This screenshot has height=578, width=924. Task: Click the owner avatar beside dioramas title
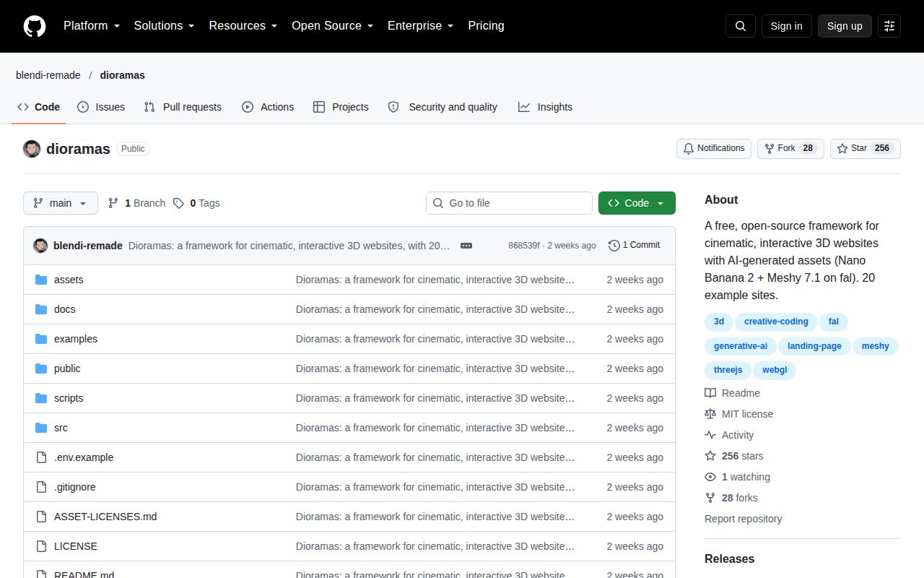click(32, 149)
